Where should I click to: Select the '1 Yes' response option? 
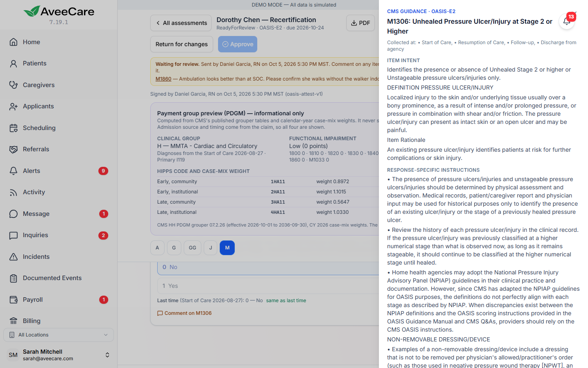coord(268,286)
